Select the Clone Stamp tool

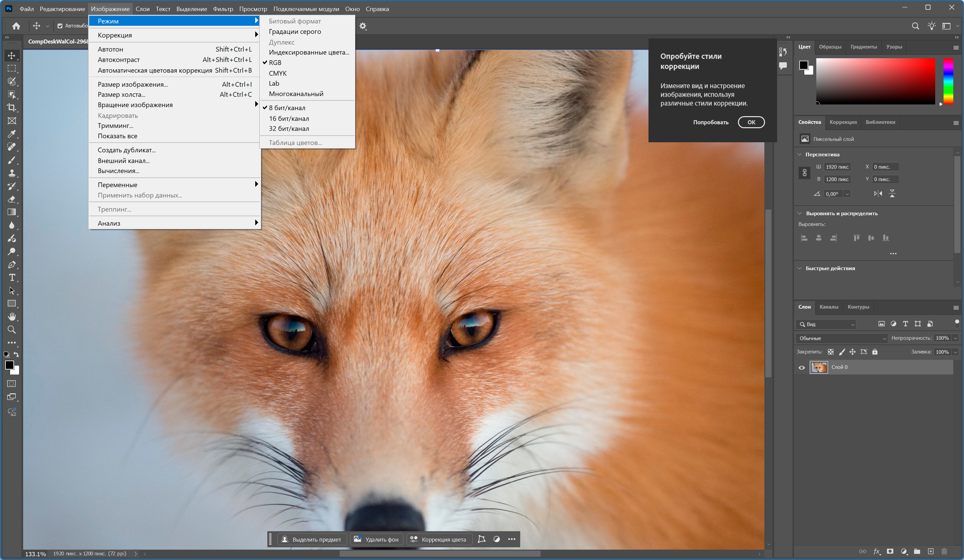click(x=12, y=173)
